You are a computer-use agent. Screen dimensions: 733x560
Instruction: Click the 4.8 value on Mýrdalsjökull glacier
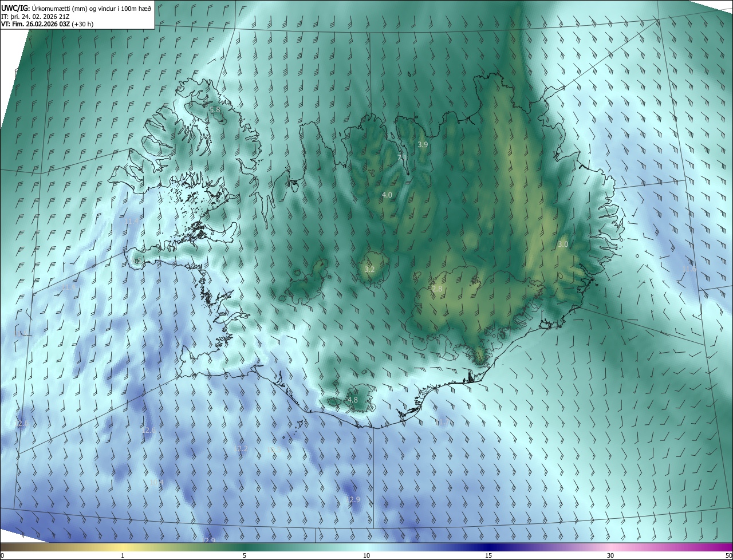(353, 400)
